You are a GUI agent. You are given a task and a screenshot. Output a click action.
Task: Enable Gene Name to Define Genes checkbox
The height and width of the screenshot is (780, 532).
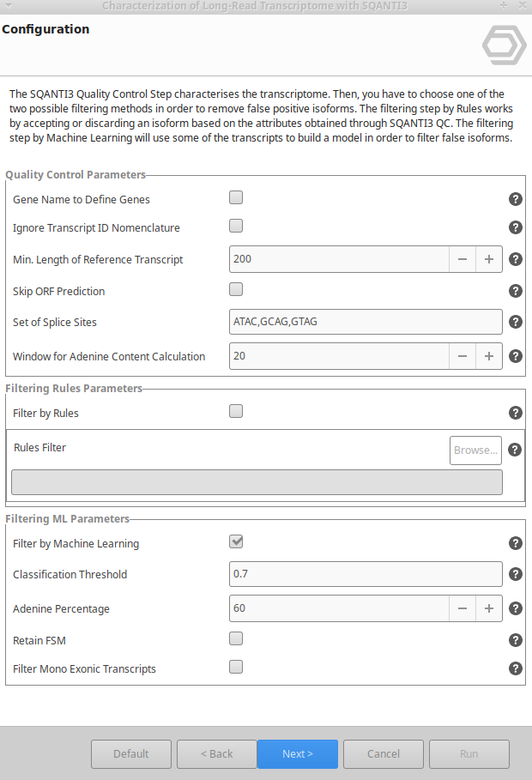tap(236, 198)
